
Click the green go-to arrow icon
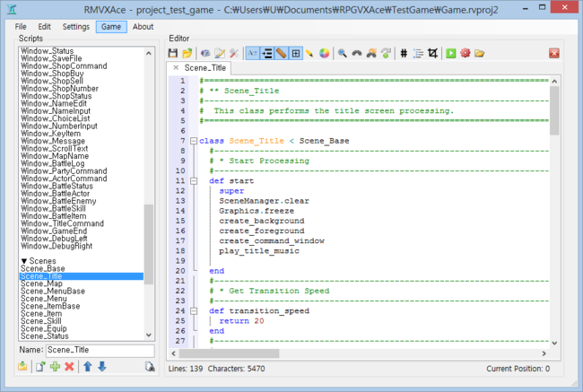[x=386, y=53]
